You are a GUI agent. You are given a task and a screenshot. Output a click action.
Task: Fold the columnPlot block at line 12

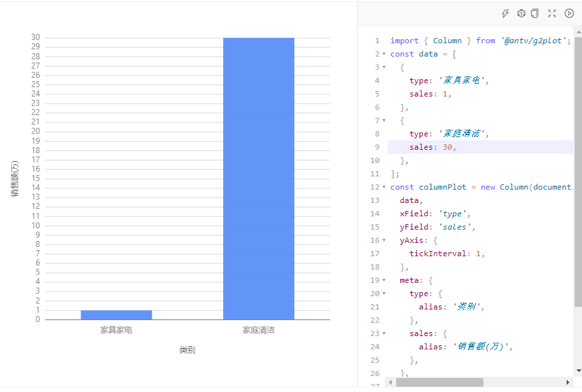point(384,187)
